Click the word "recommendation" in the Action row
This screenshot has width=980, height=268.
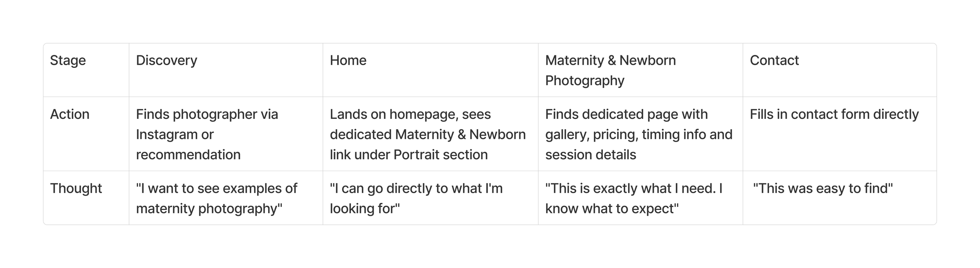pos(188,155)
